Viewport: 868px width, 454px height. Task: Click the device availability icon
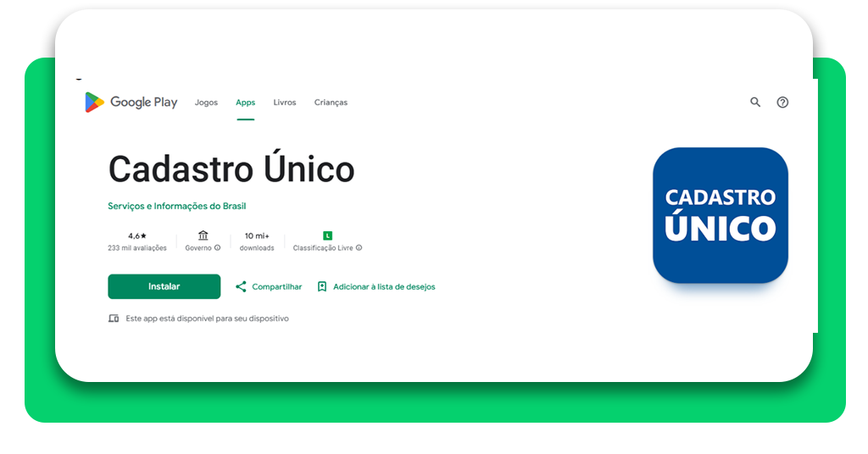tap(114, 318)
